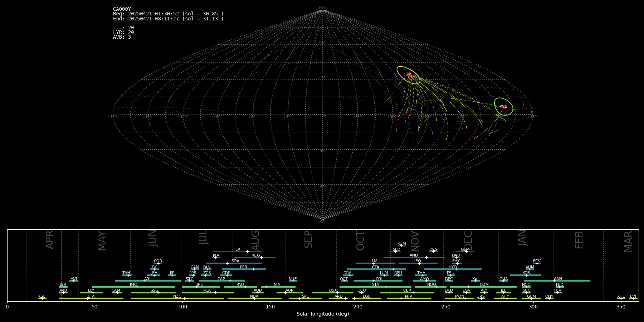This screenshot has height=322, width=644.
Task: Click the CAP shower label
Action: (x=221, y=279)
